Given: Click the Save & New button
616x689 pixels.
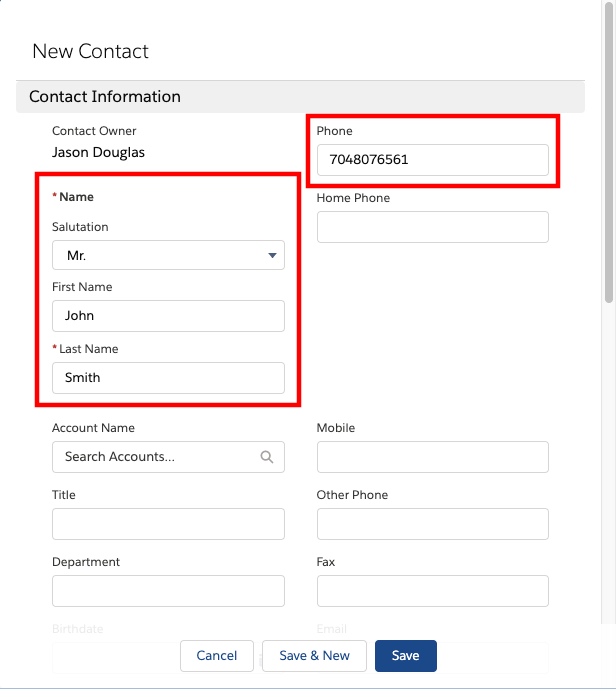Looking at the screenshot, I should point(314,656).
